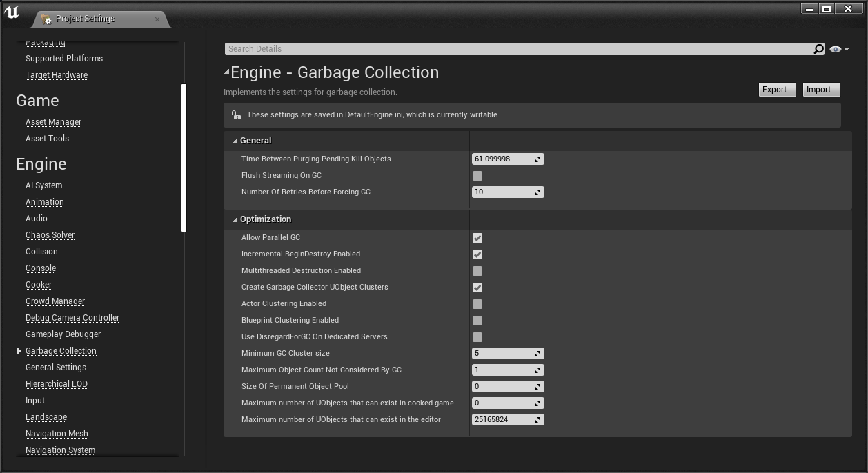Open Crowd Manager settings
The height and width of the screenshot is (473, 868).
point(55,301)
